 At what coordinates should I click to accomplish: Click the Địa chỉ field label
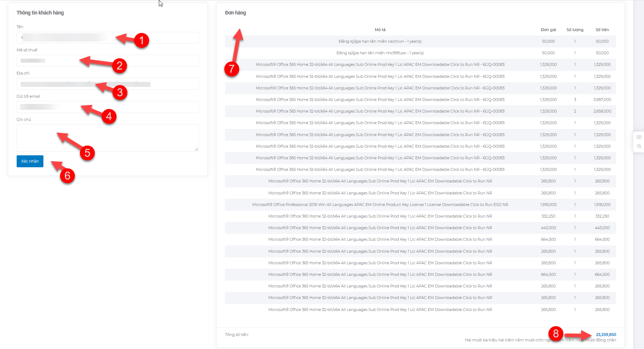click(23, 73)
